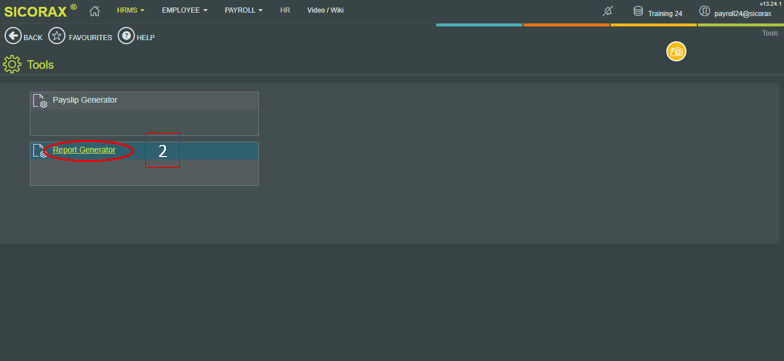Open the Video / Wiki menu
Image resolution: width=784 pixels, height=361 pixels.
coord(326,10)
